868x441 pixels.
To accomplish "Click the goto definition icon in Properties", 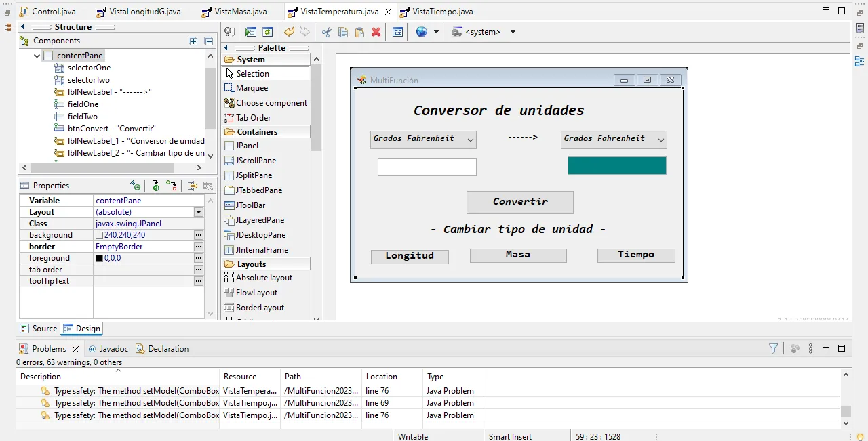I will [156, 186].
